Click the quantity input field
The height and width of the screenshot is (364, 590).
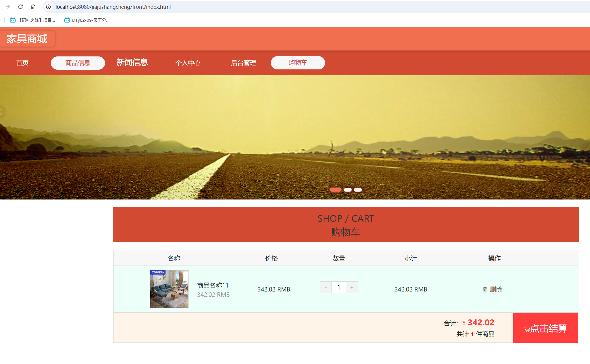coord(338,287)
